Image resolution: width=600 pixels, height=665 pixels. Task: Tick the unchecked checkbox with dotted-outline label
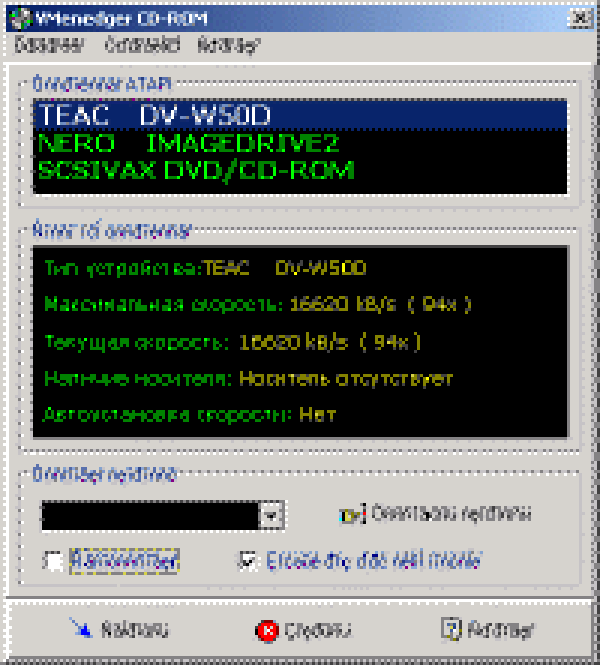point(53,561)
